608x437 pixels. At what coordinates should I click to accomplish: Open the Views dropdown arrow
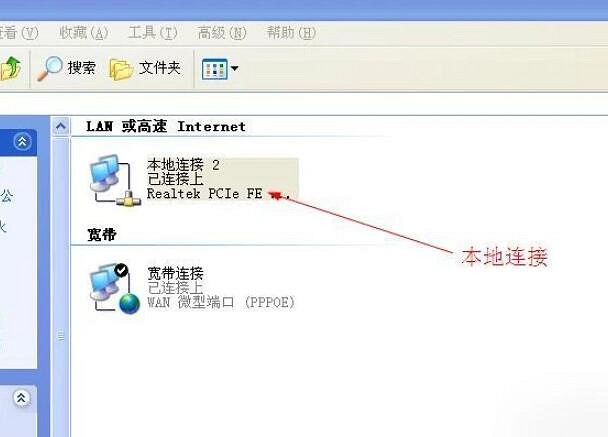[x=234, y=69]
